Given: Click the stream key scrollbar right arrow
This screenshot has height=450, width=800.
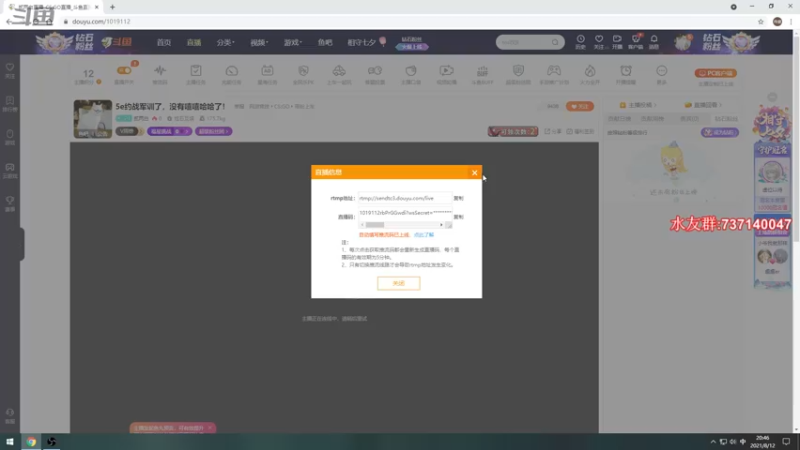Looking at the screenshot, I should pyautogui.click(x=441, y=225).
